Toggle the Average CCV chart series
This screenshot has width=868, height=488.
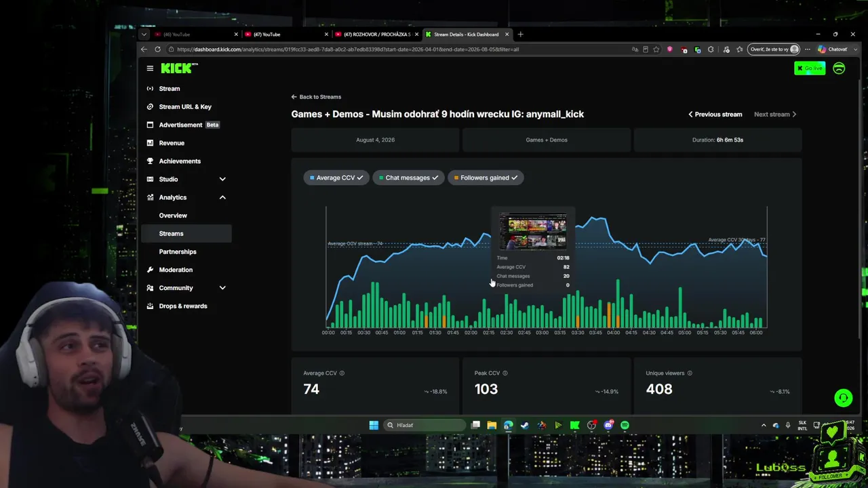(336, 178)
